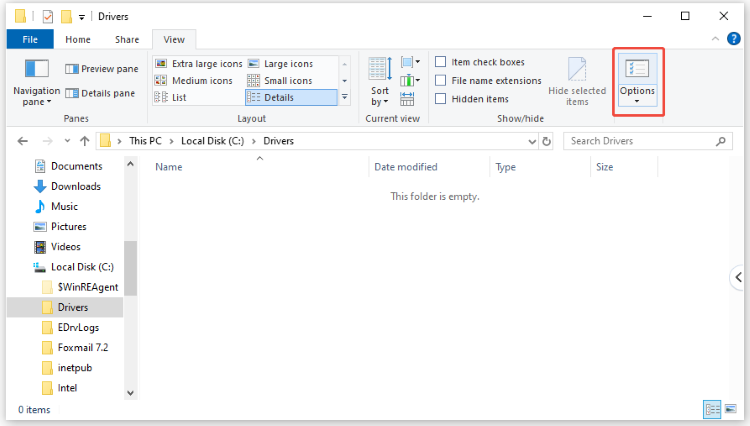Open Videos in navigation pane
Viewport: 750px width, 426px height.
pos(57,247)
